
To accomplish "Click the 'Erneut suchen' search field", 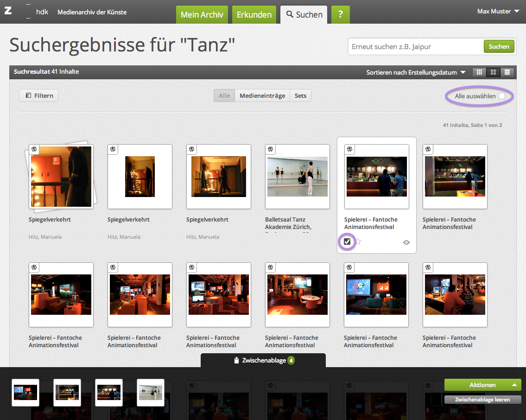I will click(416, 46).
